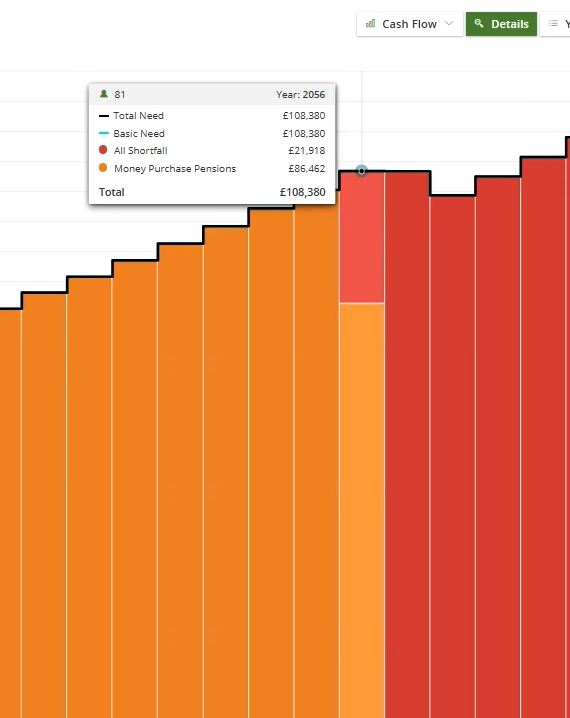Click the £21,918 shortfall value
The height and width of the screenshot is (718, 570).
point(307,151)
